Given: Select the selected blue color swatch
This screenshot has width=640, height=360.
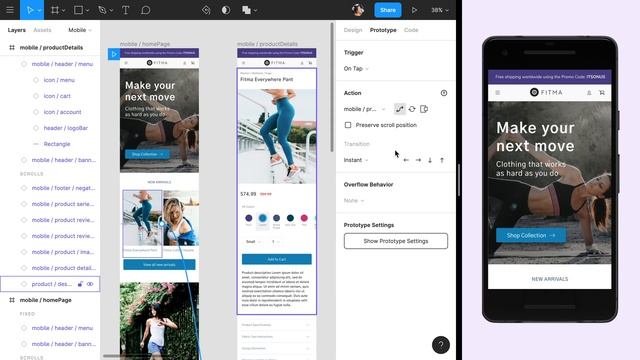Looking at the screenshot, I should [x=262, y=218].
